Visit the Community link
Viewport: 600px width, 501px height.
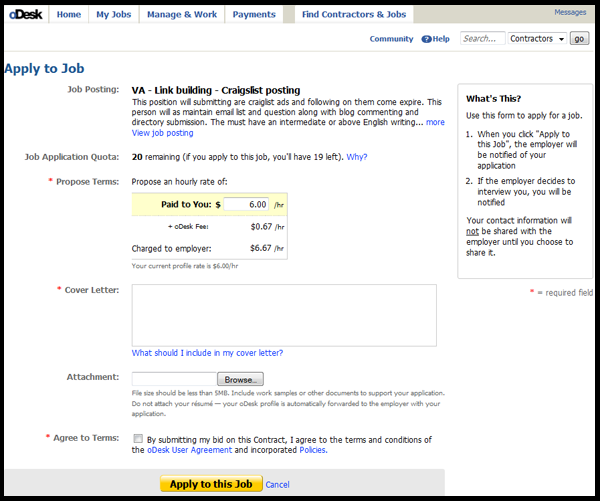[x=391, y=39]
